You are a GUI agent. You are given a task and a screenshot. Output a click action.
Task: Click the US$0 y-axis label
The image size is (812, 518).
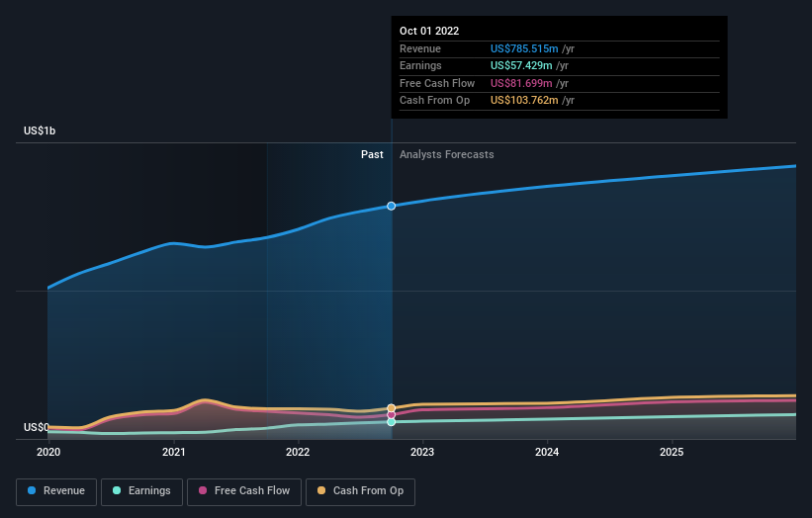coord(37,427)
